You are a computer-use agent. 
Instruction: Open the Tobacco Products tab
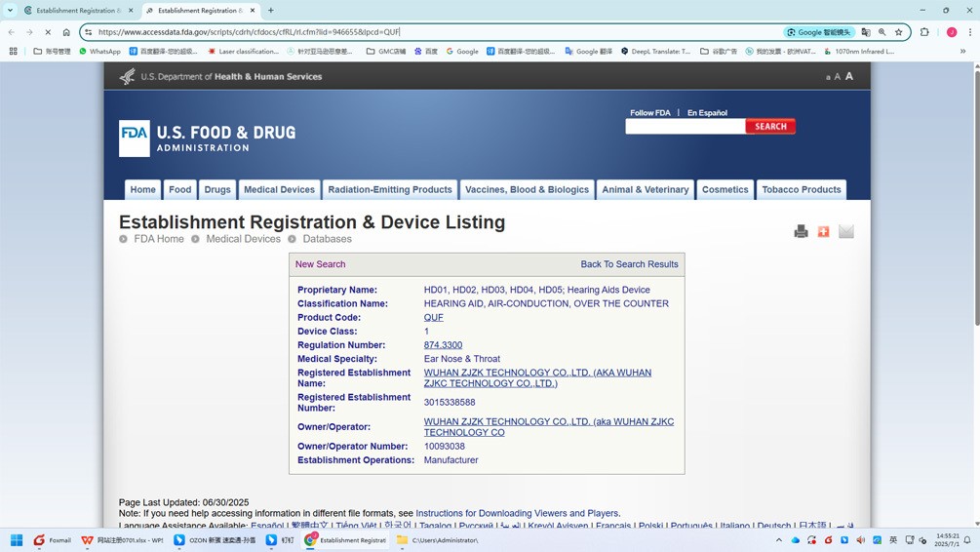[x=802, y=189]
